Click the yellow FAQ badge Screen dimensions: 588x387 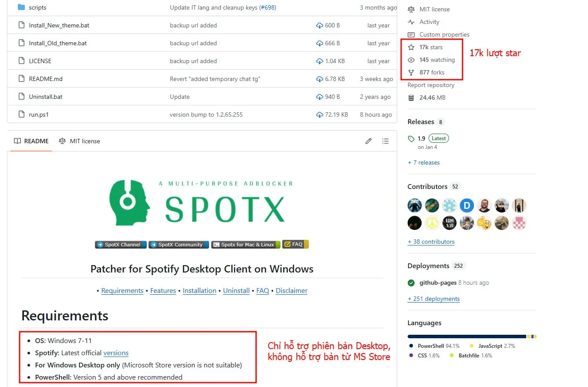(295, 244)
